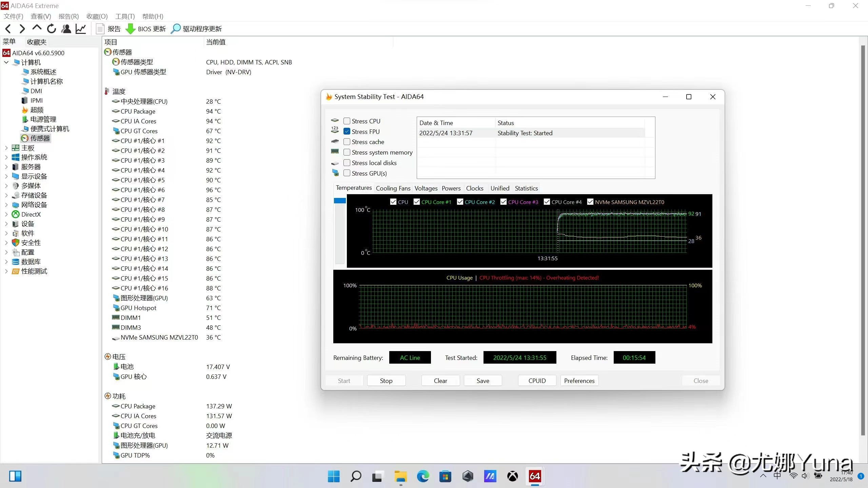Viewport: 868px width, 488px height.
Task: Collapse the 计算机 tree branch
Action: click(6, 62)
